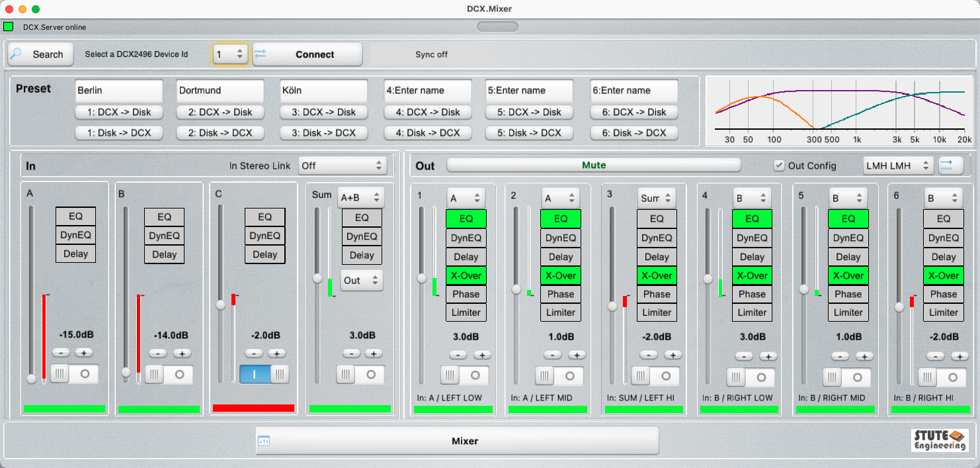Open the DynEQ settings for input B

(x=164, y=236)
